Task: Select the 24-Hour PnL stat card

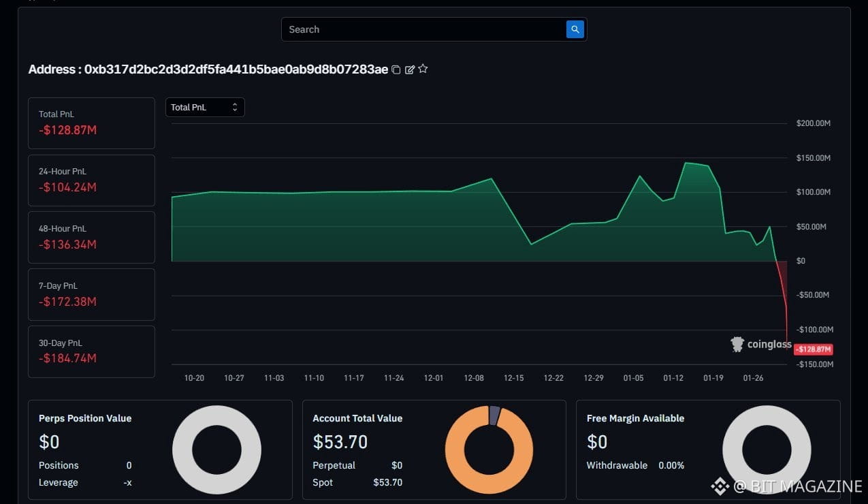Action: [x=91, y=180]
